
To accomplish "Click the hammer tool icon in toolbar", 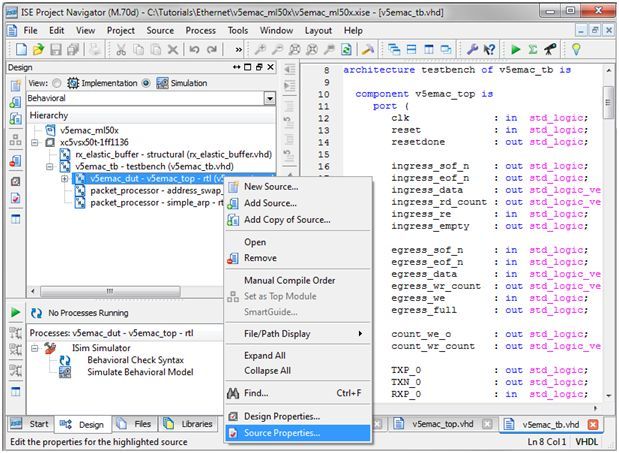I will click(x=368, y=49).
